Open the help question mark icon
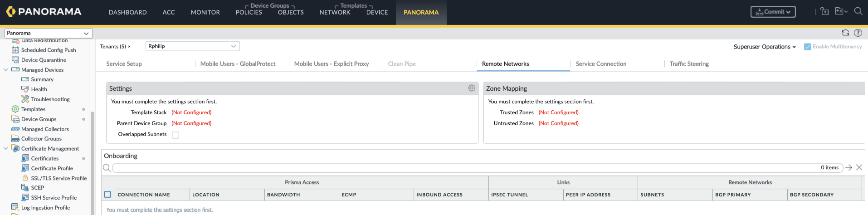 tap(858, 33)
